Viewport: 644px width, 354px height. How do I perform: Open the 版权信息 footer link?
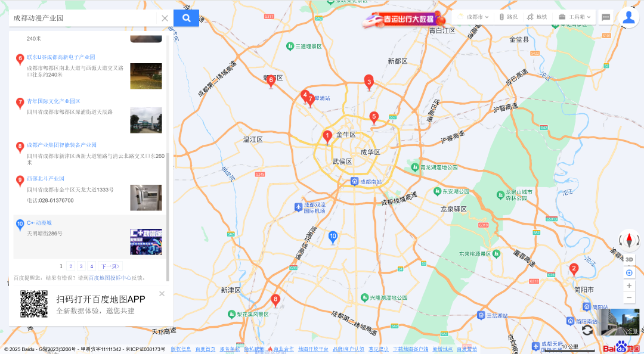[181, 349]
